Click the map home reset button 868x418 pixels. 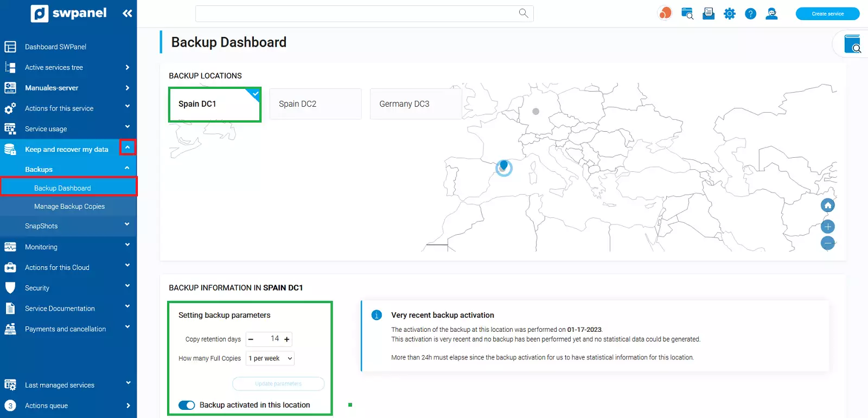[827, 205]
